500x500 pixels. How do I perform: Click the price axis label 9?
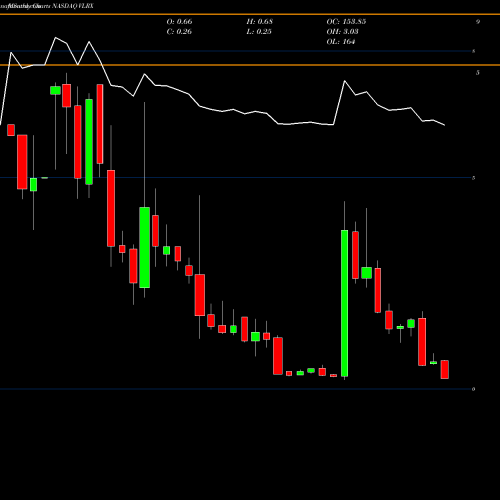(x=478, y=22)
